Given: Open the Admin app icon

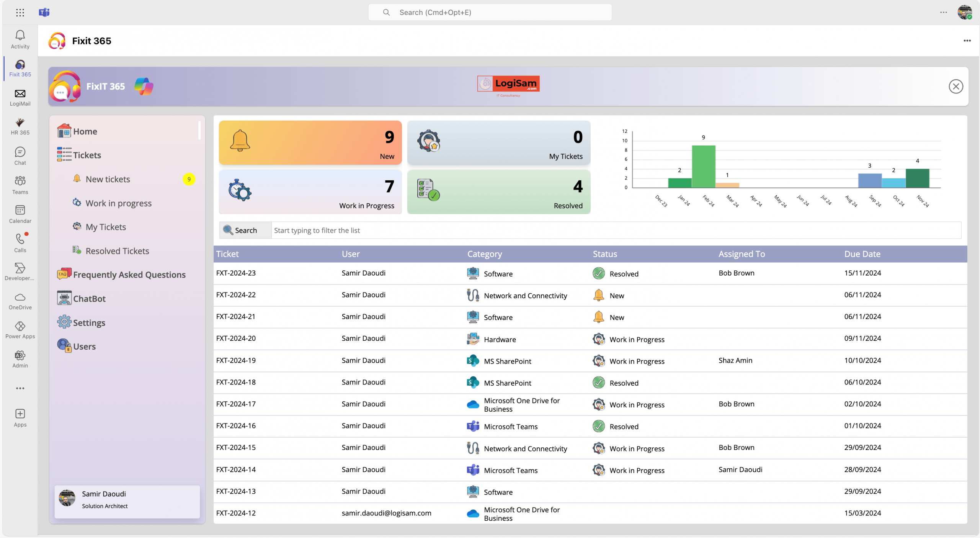Looking at the screenshot, I should pyautogui.click(x=20, y=359).
